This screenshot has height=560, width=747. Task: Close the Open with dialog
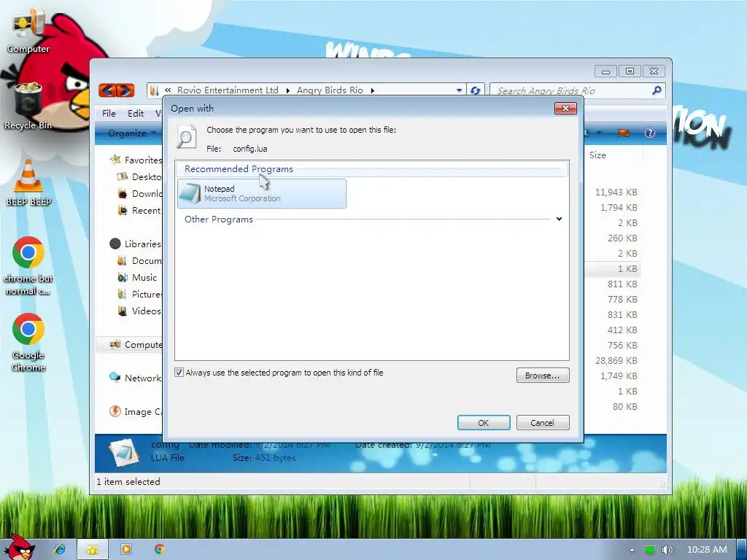click(565, 109)
